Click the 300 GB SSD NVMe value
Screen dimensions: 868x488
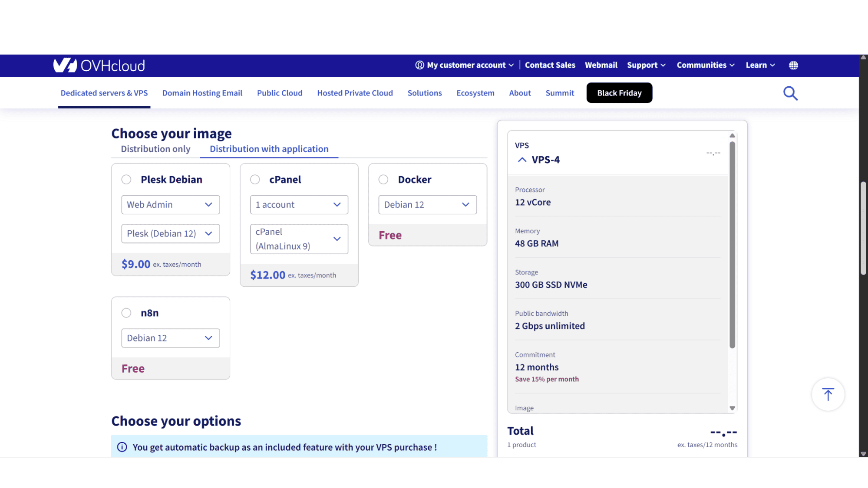tap(551, 285)
